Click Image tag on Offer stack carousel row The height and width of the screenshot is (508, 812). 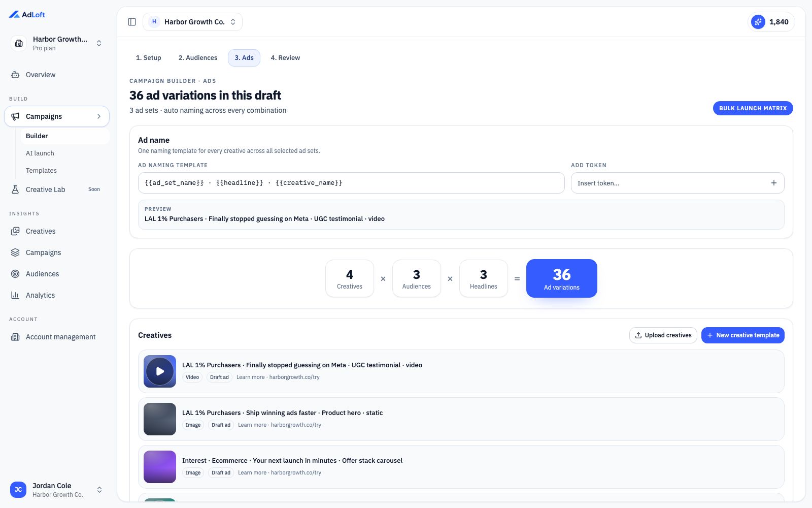[193, 472]
